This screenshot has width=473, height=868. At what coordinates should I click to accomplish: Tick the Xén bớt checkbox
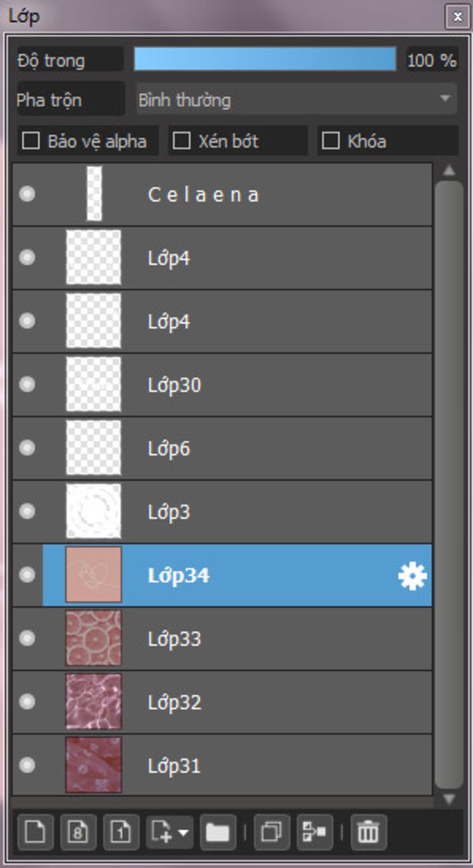[181, 140]
